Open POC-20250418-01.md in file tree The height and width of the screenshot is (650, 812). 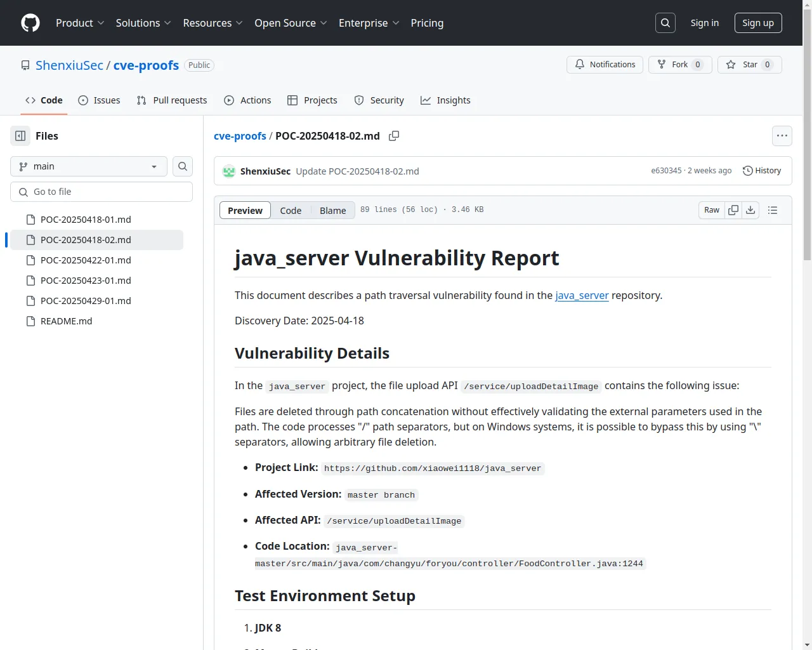point(96,220)
